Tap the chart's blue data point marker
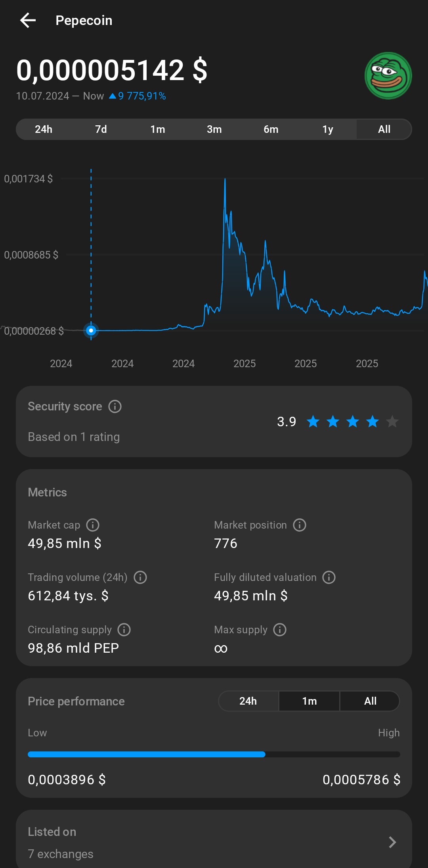 tap(91, 330)
